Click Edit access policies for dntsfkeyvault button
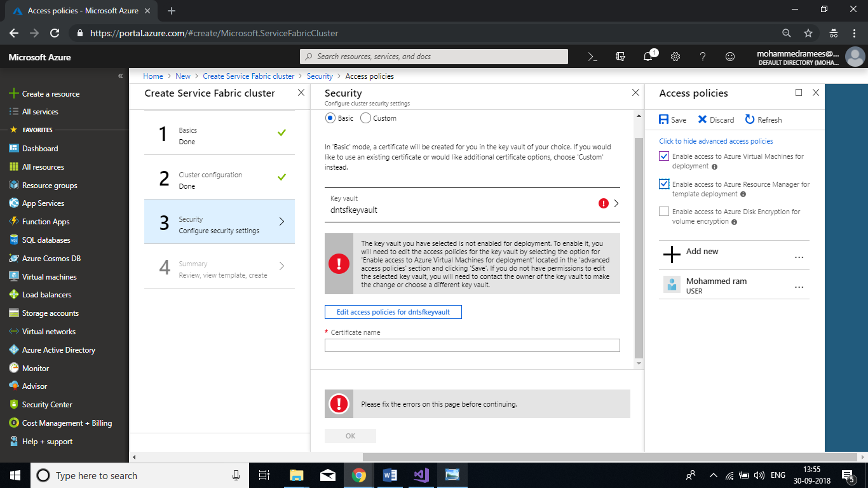Image resolution: width=868 pixels, height=488 pixels. click(x=393, y=312)
